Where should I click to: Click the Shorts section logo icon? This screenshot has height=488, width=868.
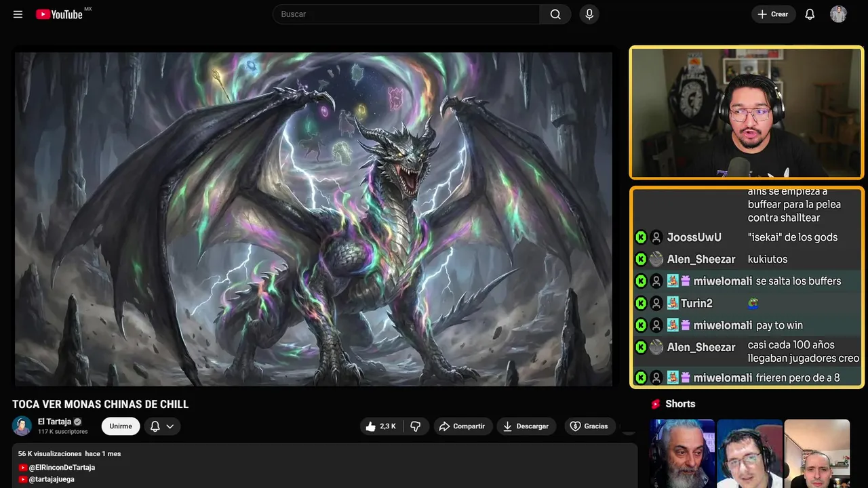(x=656, y=404)
